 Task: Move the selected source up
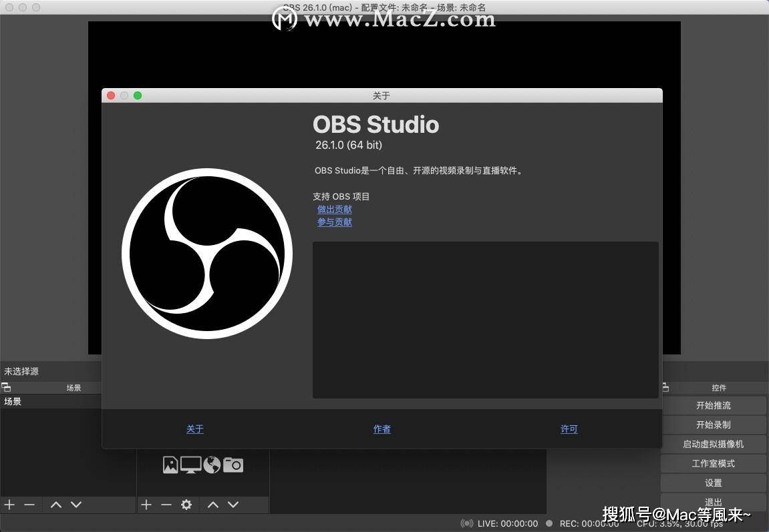pyautogui.click(x=213, y=505)
